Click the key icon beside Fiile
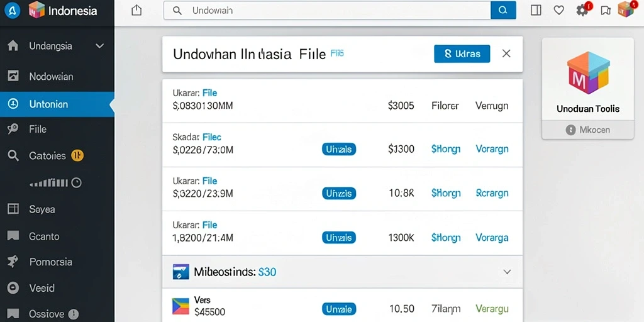644x322 pixels. tap(13, 130)
